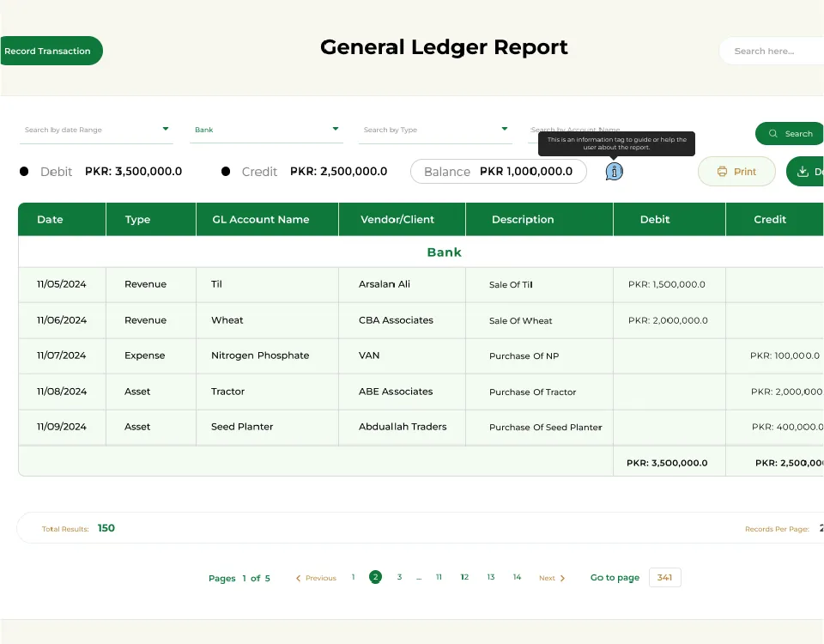This screenshot has height=644, width=824.
Task: Click the download arrow icon
Action: [x=803, y=172]
